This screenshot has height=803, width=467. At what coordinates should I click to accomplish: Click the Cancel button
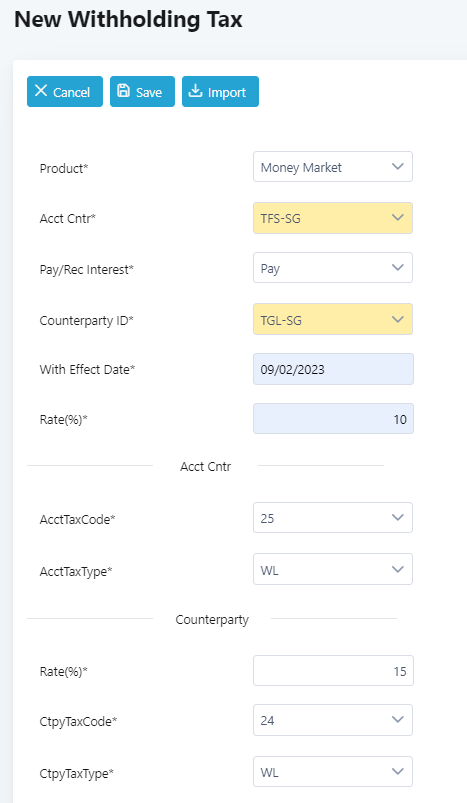point(65,92)
